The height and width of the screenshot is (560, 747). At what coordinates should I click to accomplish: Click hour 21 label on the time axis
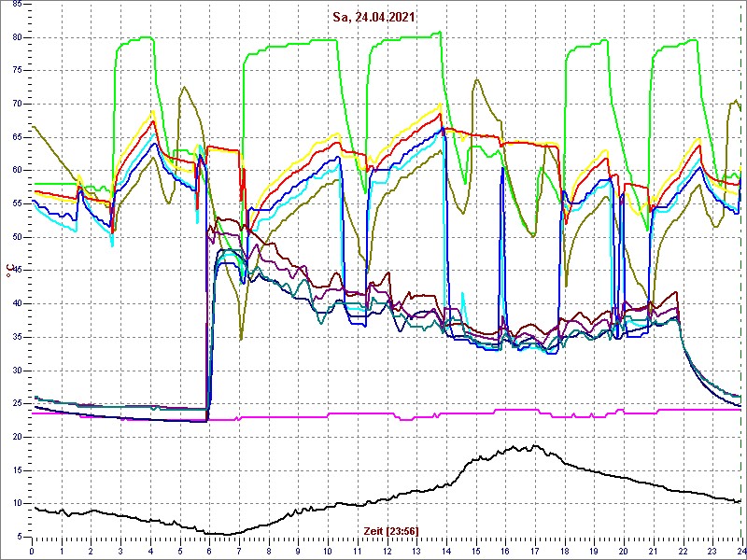point(654,551)
